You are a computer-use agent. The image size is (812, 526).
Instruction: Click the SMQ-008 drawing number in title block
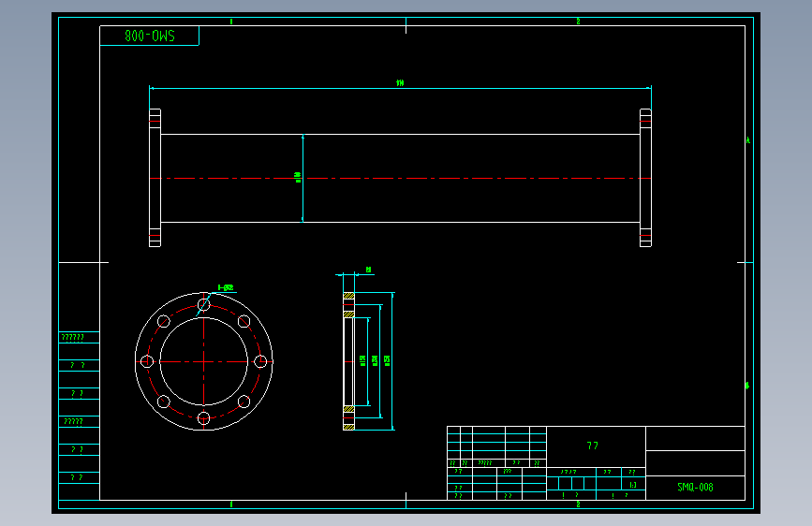pyautogui.click(x=695, y=488)
